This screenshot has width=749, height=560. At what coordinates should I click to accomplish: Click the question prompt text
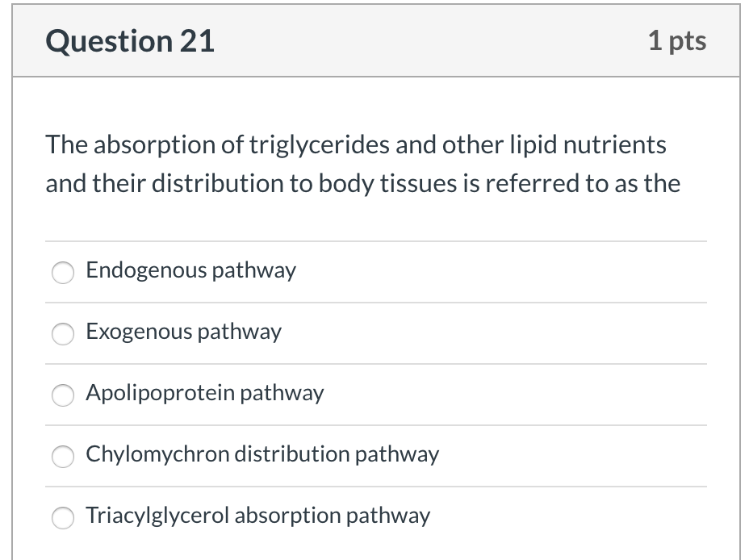coord(363,164)
